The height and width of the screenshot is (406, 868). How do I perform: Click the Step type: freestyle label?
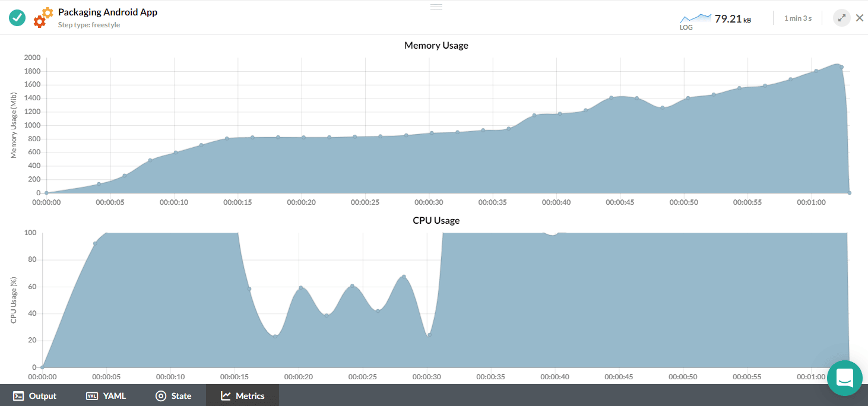click(x=89, y=25)
